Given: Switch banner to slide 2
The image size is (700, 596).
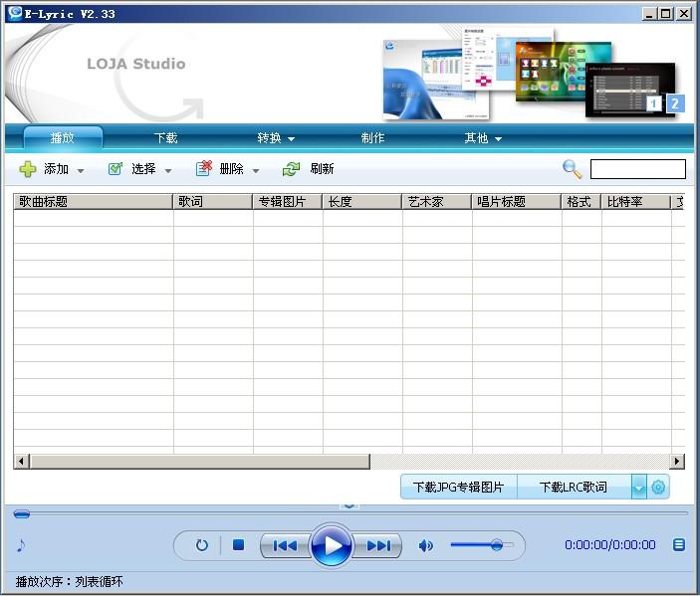Looking at the screenshot, I should [x=675, y=103].
